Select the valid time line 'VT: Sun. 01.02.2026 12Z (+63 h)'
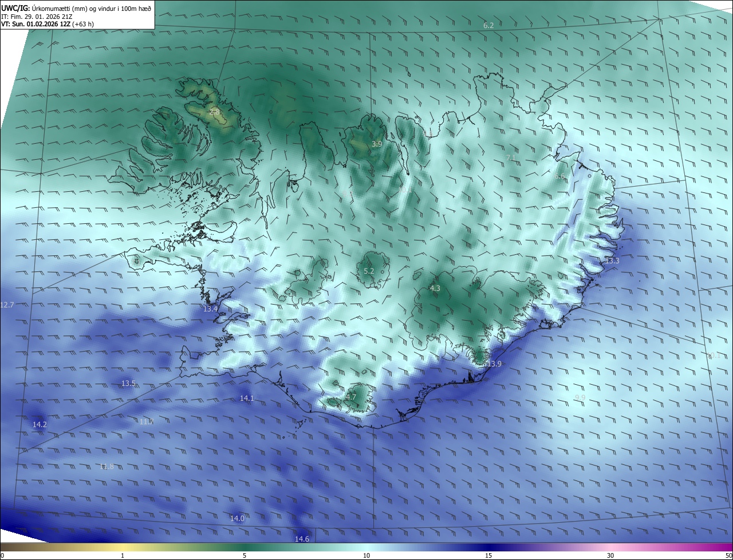The image size is (733, 560). tap(48, 25)
